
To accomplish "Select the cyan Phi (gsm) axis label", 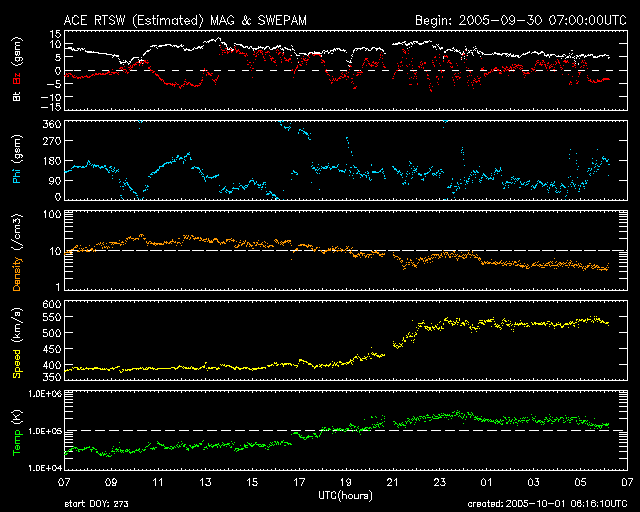I will [x=17, y=159].
